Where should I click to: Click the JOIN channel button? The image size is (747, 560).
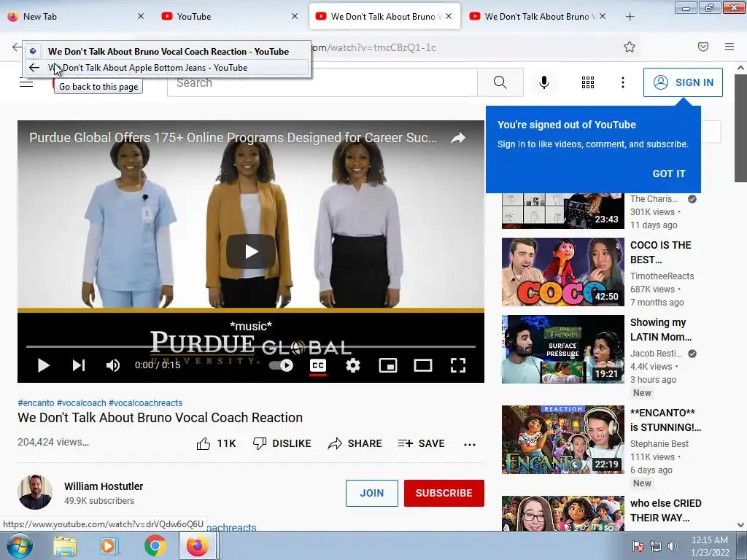pyautogui.click(x=371, y=493)
